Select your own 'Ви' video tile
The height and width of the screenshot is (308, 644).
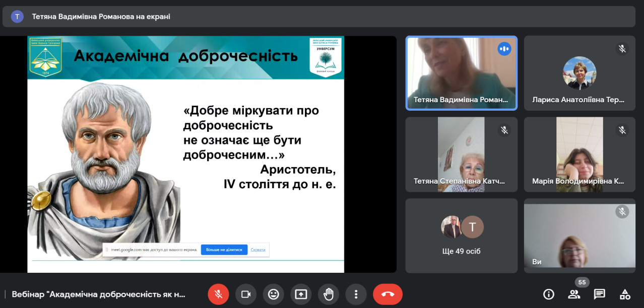coord(579,236)
